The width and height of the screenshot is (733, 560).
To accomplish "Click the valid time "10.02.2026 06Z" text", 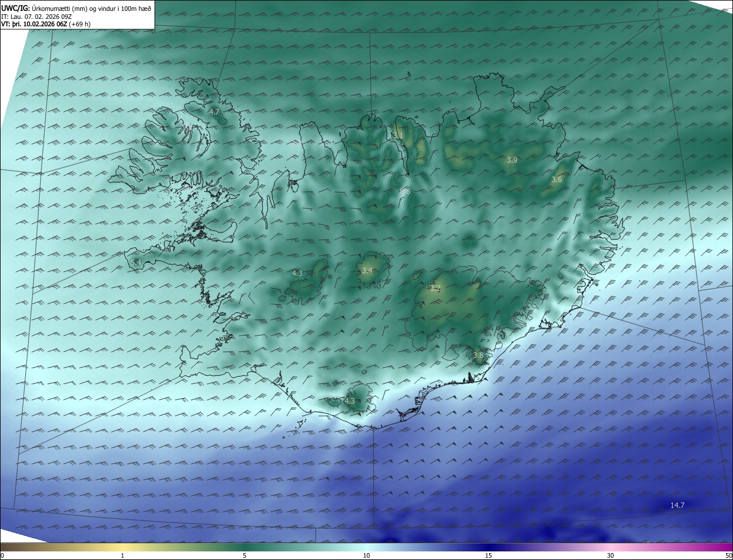I will (x=45, y=24).
